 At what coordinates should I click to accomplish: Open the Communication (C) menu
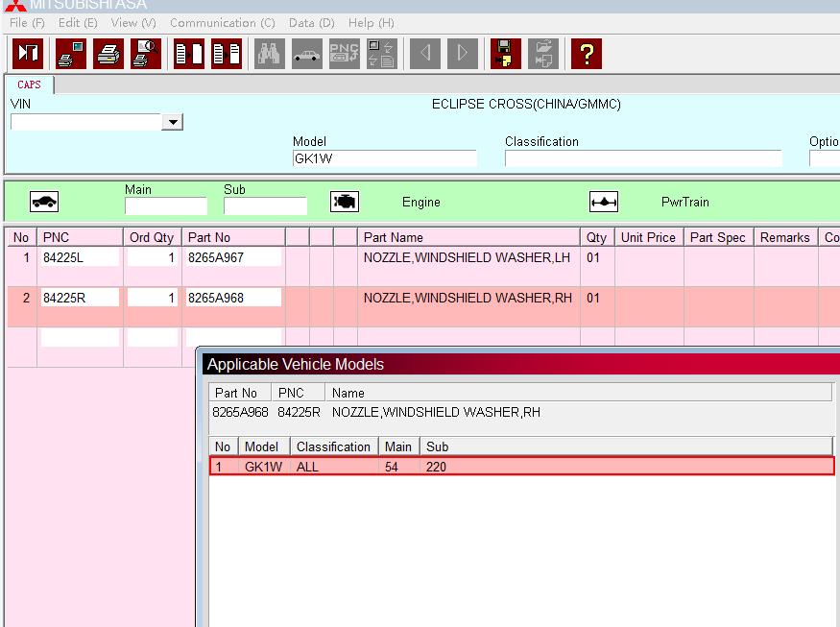point(222,22)
